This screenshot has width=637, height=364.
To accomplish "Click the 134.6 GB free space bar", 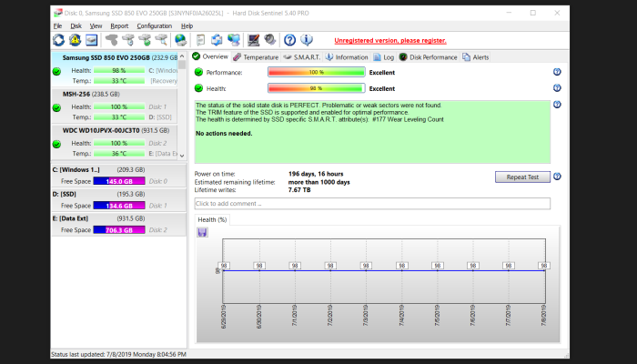I will (x=119, y=206).
